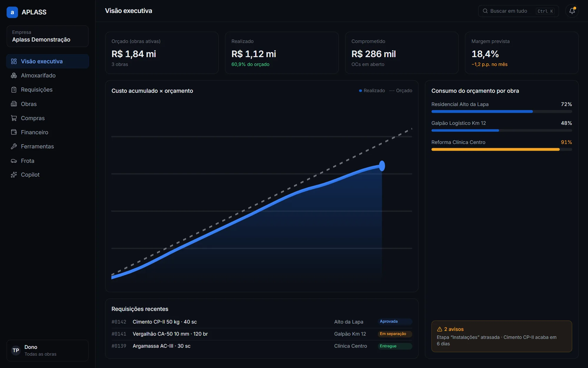This screenshot has height=368, width=588.
Task: Open the Realizado R$ 1,12 mi card
Action: (x=282, y=53)
